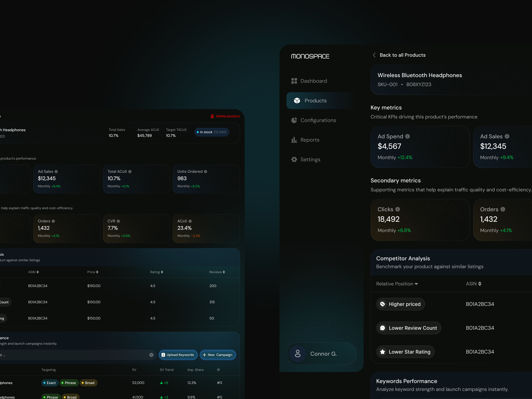Viewport: 532px width, 399px height.
Task: Show info for left window Ad Sales
Action: [56, 172]
